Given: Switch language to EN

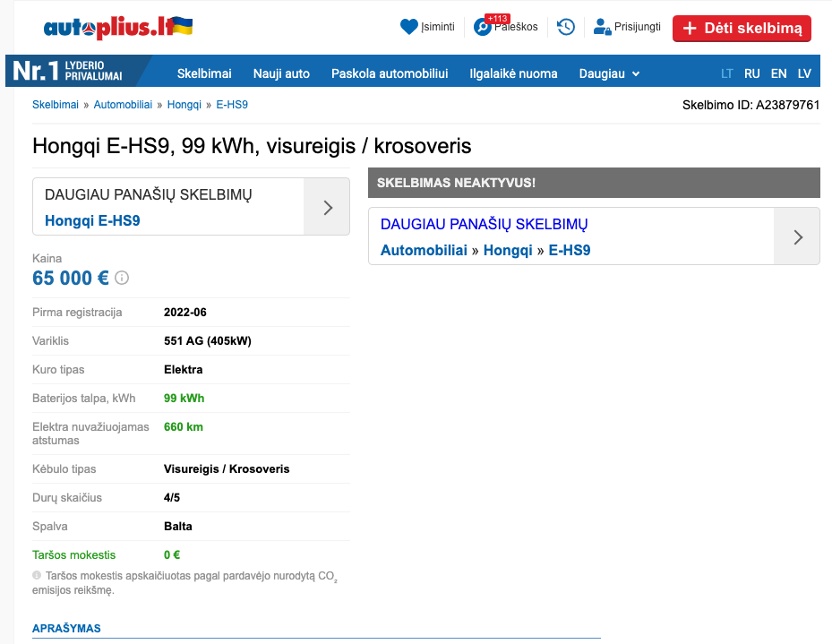Looking at the screenshot, I should pos(778,73).
